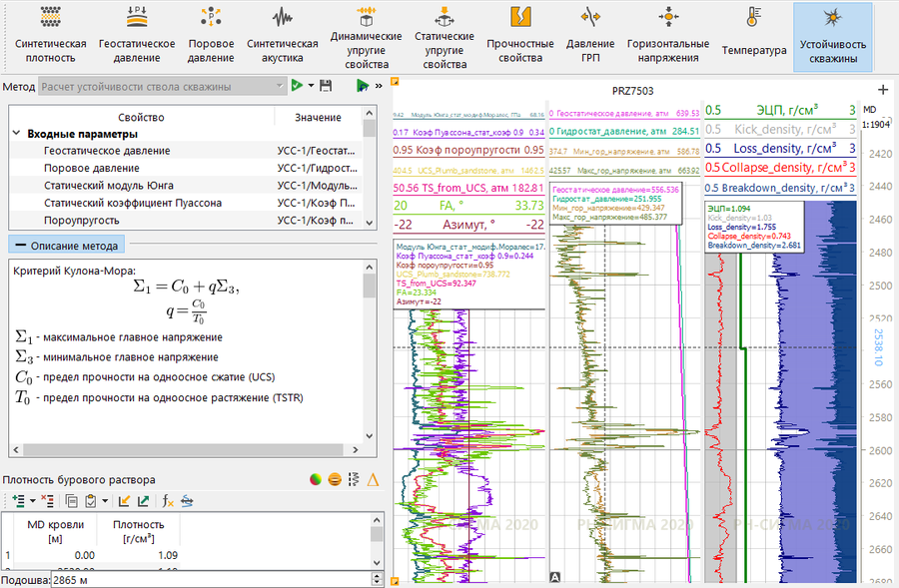Click the Синтетическая акустика waveform icon
Viewport: 899px width, 588px height.
point(283,18)
